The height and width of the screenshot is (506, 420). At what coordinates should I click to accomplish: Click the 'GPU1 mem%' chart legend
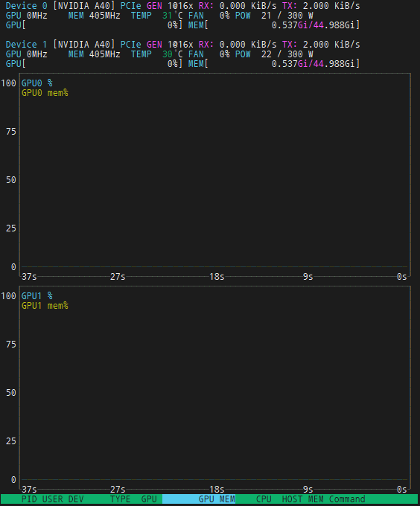coord(45,306)
